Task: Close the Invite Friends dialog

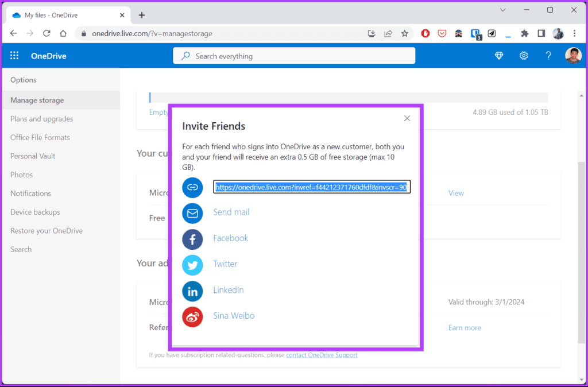Action: coord(407,118)
